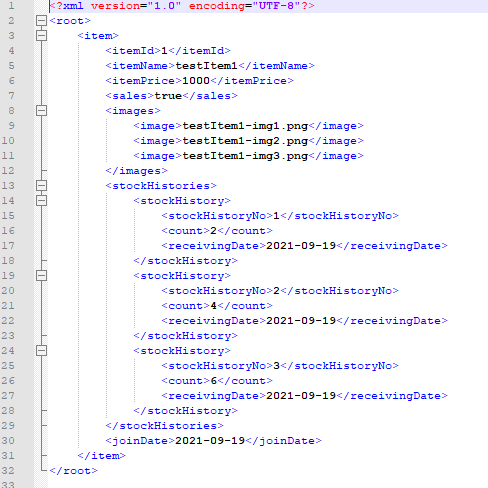Click the closing item tag
Viewport: 488px width, 488px height.
click(x=101, y=456)
